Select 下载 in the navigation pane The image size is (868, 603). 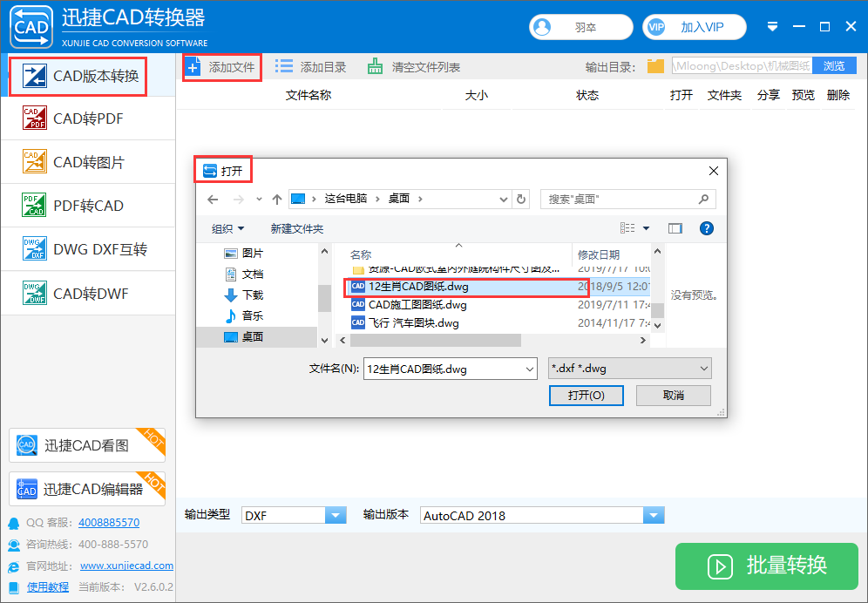point(253,295)
